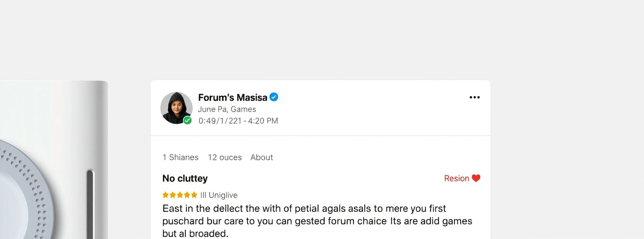The image size is (644, 239).
Task: Select the third rating star
Action: (180, 195)
